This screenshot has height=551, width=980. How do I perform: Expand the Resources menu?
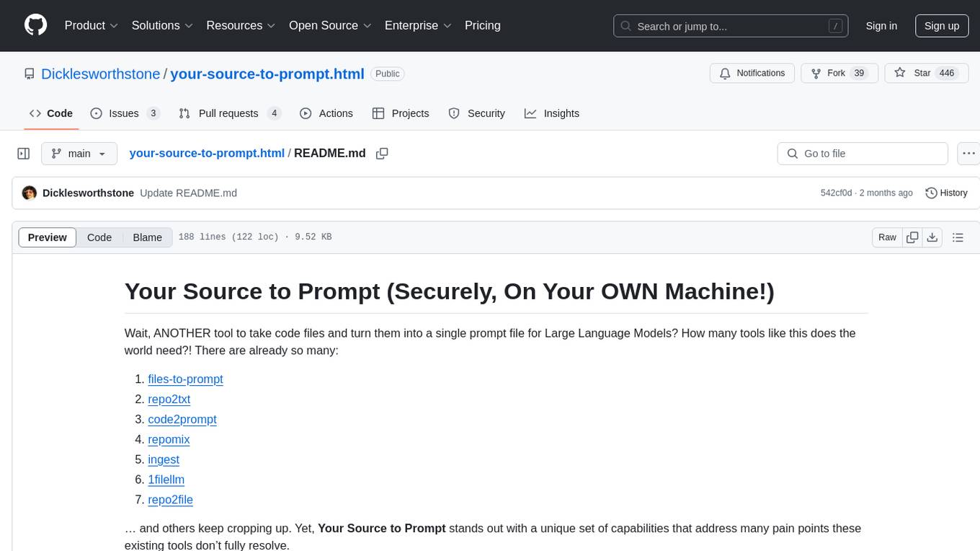[x=241, y=25]
